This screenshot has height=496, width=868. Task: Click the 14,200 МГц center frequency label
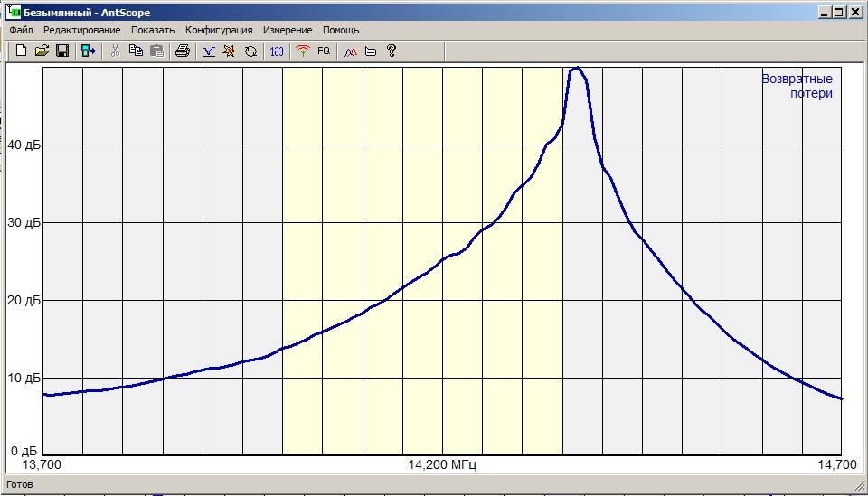[x=442, y=464]
